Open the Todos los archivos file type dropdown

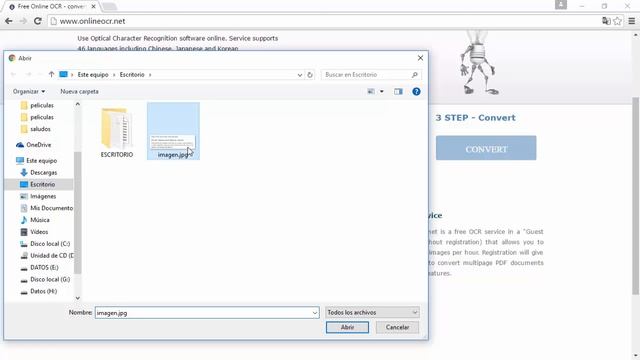click(372, 312)
